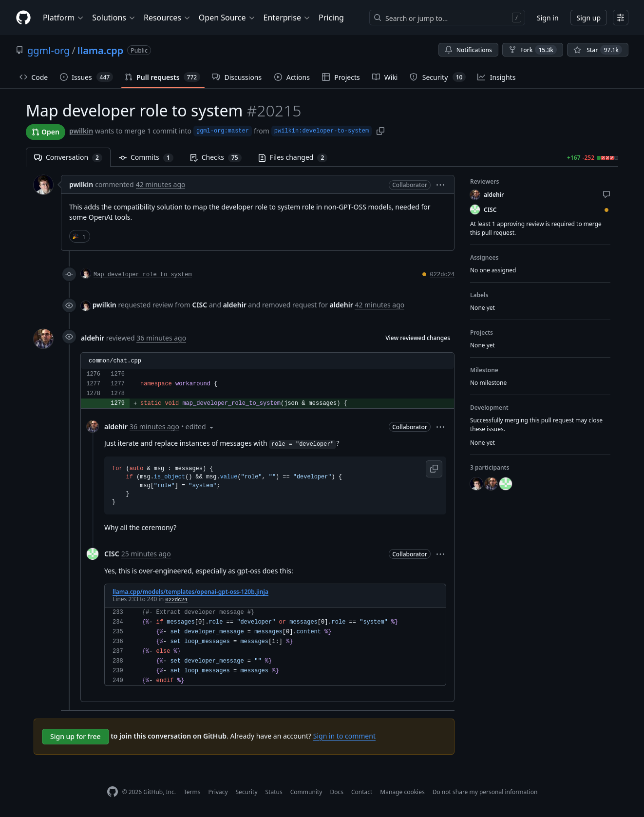Click Sign up for free button
The height and width of the screenshot is (817, 644).
pos(76,736)
